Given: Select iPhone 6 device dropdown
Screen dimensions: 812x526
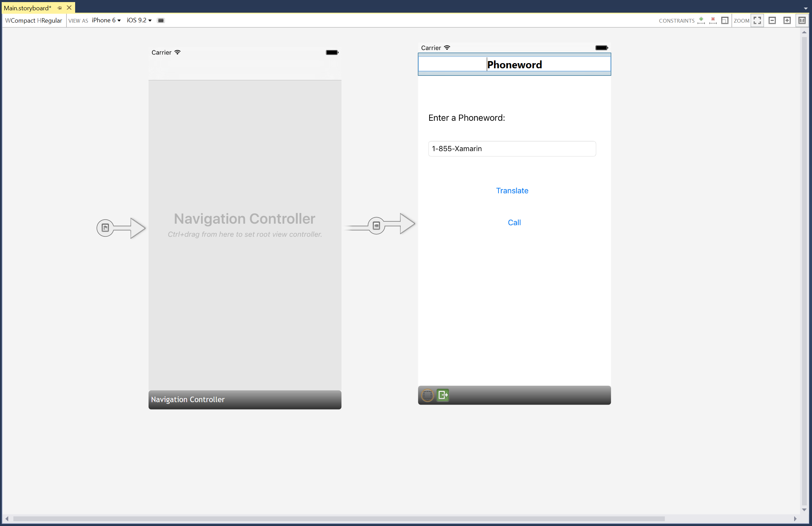Looking at the screenshot, I should (105, 20).
